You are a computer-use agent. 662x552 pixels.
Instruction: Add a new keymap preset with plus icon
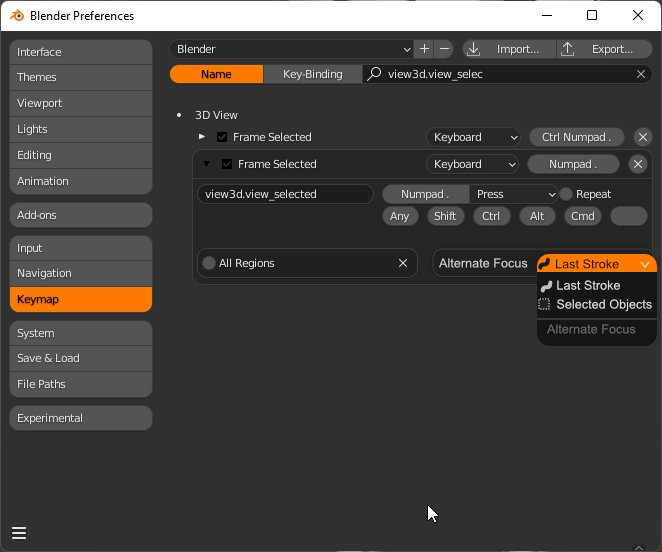pyautogui.click(x=424, y=49)
